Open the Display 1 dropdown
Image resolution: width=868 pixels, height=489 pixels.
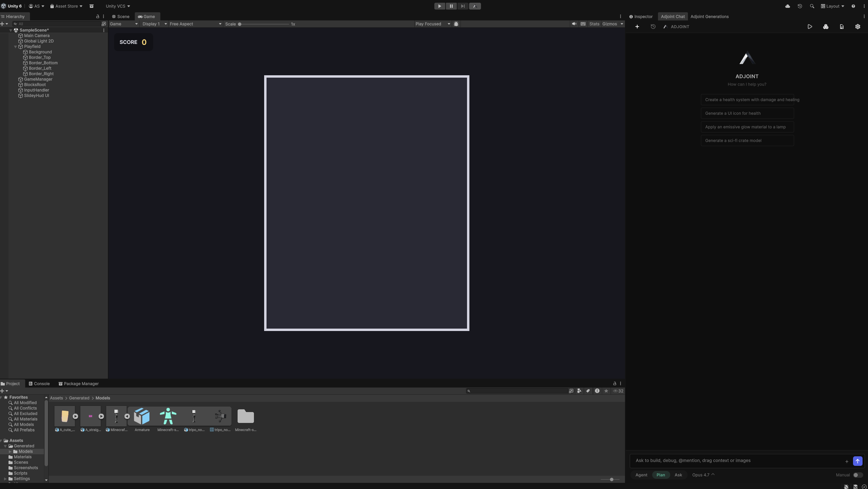tap(155, 24)
